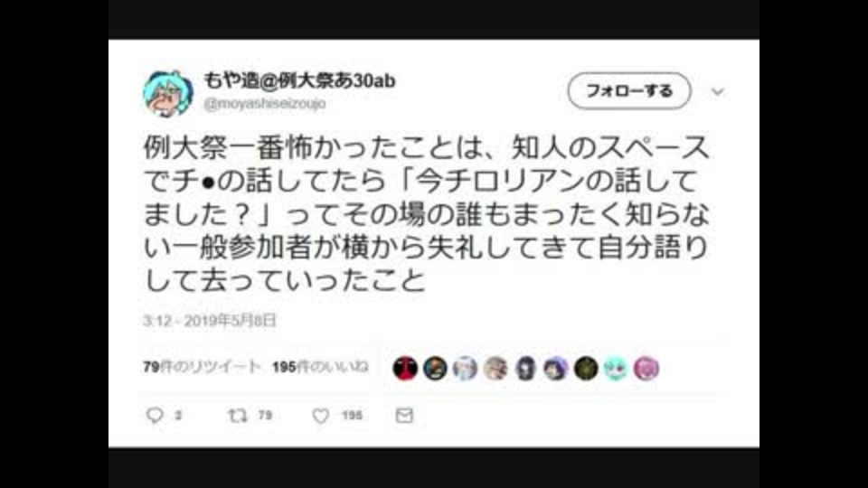Click display name もや造@例大祭あ30ab
Screen dimensions: 868x488
[299, 80]
